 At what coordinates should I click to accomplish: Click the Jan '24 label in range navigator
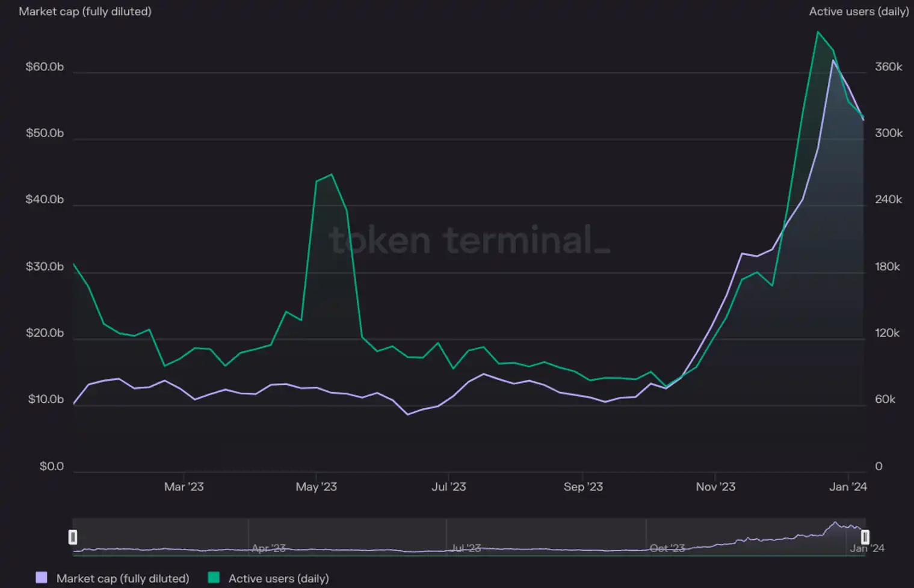click(867, 548)
